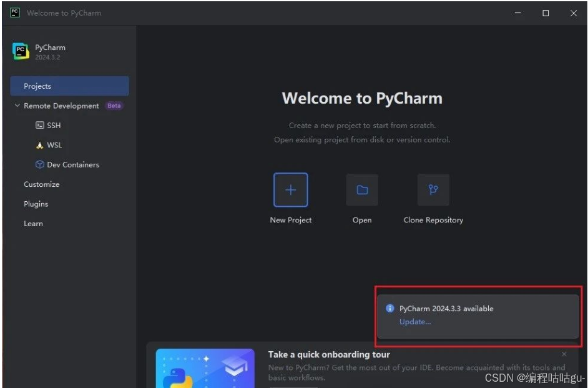
Task: Select Dev Containers entry
Action: coord(73,165)
